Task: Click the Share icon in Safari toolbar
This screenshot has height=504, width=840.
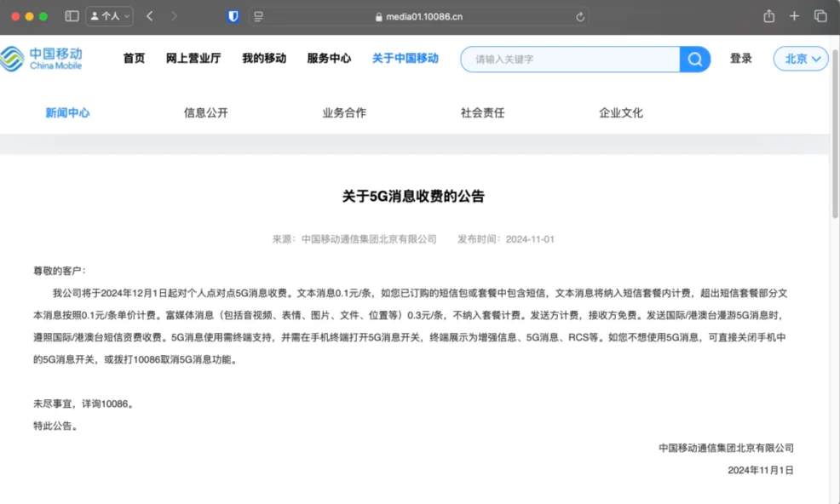Action: coord(768,16)
